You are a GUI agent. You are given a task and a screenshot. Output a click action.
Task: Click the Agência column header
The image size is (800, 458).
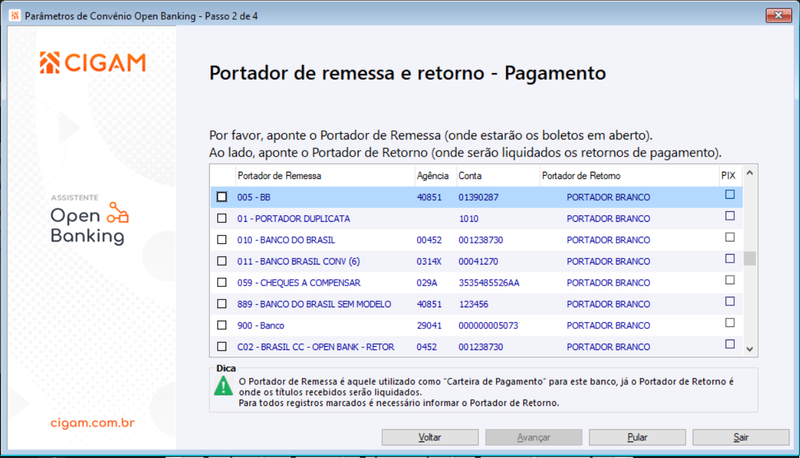(x=435, y=175)
